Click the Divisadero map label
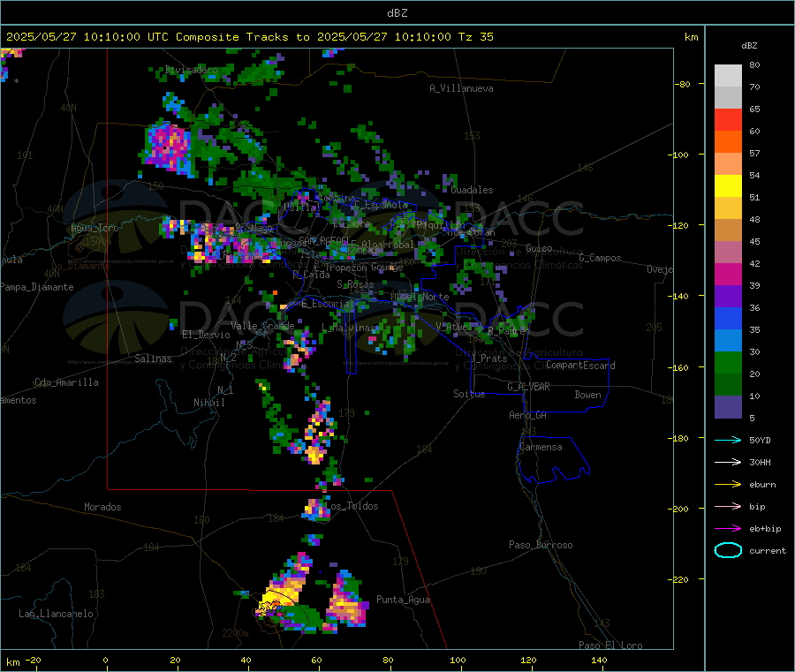This screenshot has height=672, width=795. click(x=191, y=70)
